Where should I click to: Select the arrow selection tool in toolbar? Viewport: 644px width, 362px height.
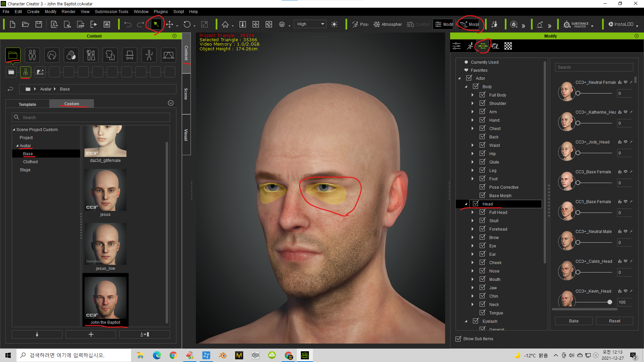[x=156, y=24]
